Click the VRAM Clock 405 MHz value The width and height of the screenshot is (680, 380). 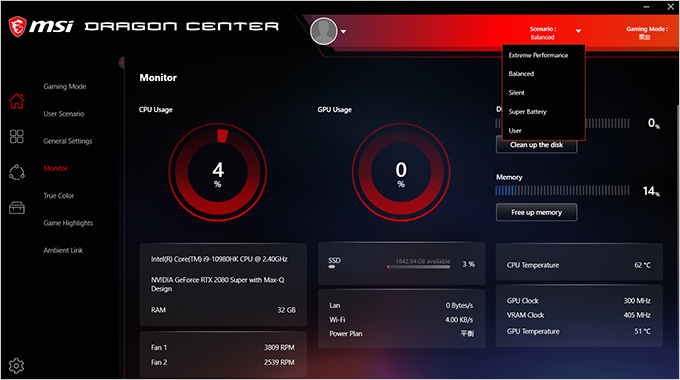coord(637,315)
